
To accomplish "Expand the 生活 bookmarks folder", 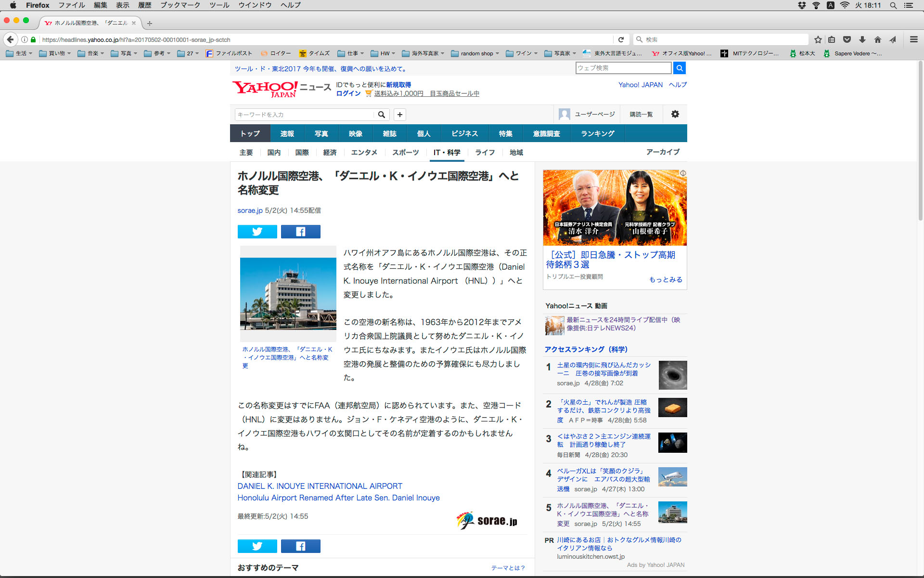I will [19, 53].
